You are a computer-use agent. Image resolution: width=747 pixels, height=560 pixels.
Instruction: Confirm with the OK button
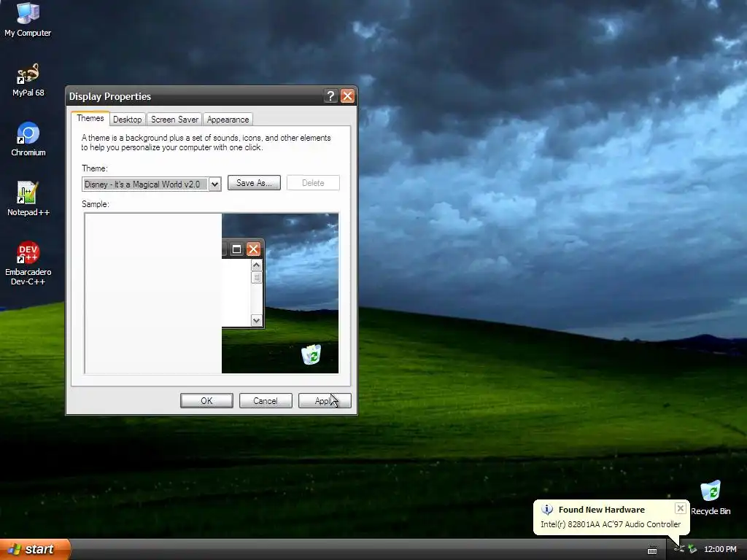click(206, 401)
